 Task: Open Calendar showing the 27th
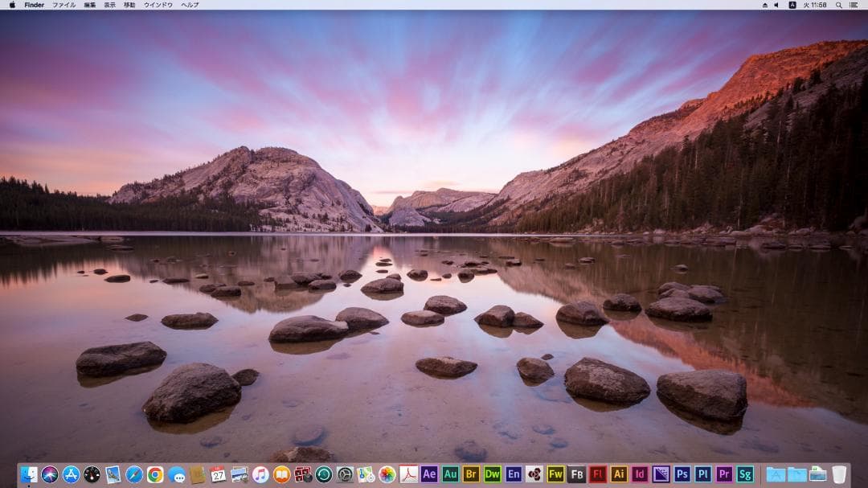(x=218, y=474)
